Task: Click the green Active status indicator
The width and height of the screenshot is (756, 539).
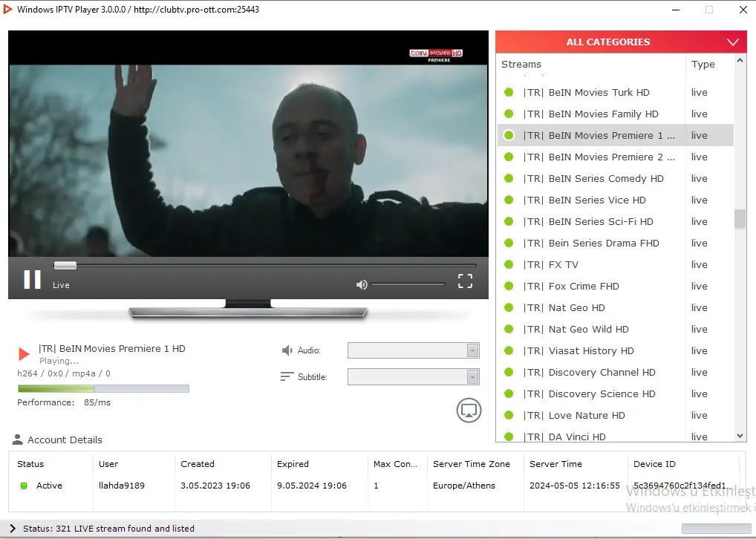Action: click(x=24, y=486)
